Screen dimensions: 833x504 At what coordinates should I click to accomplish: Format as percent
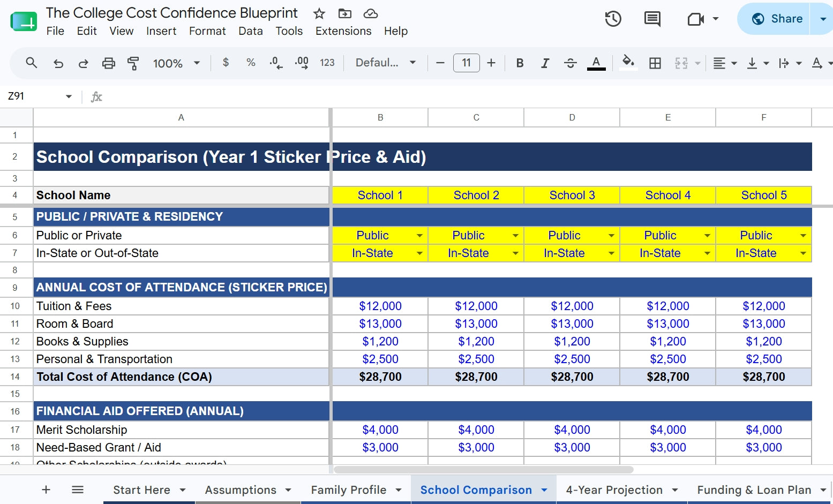pos(251,63)
